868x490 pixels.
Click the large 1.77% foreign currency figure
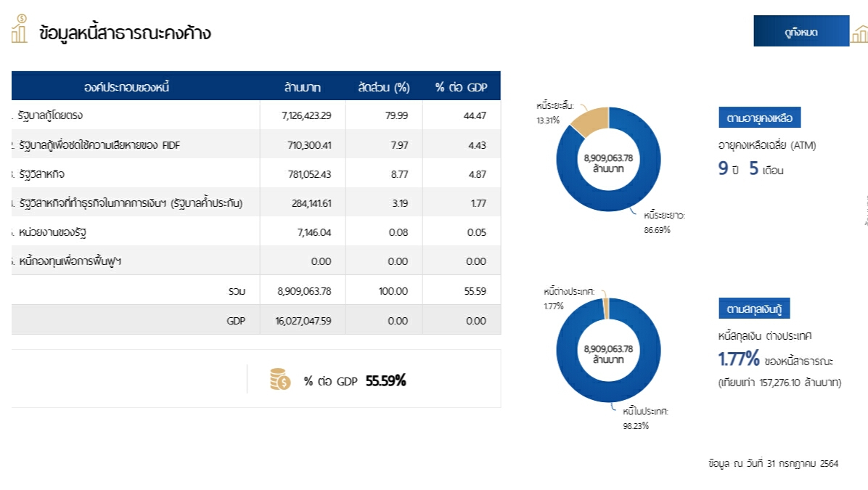pos(739,359)
